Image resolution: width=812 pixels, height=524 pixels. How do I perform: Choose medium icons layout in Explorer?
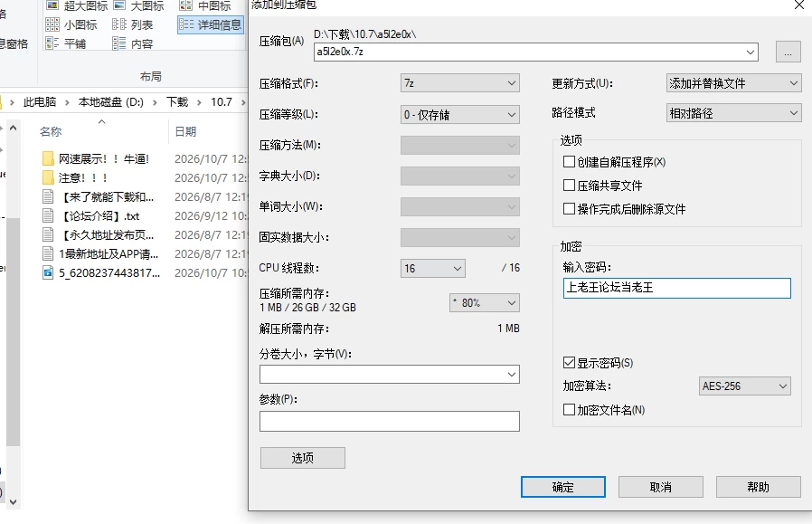[205, 5]
